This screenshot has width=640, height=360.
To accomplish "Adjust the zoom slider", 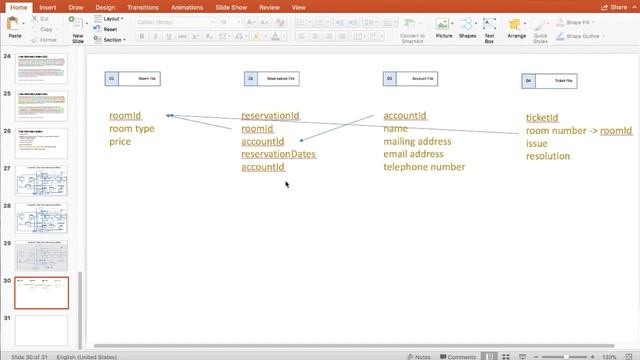I will [565, 357].
